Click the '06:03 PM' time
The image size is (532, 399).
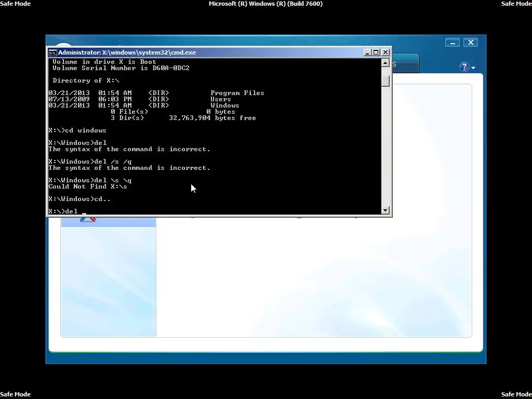tap(115, 99)
